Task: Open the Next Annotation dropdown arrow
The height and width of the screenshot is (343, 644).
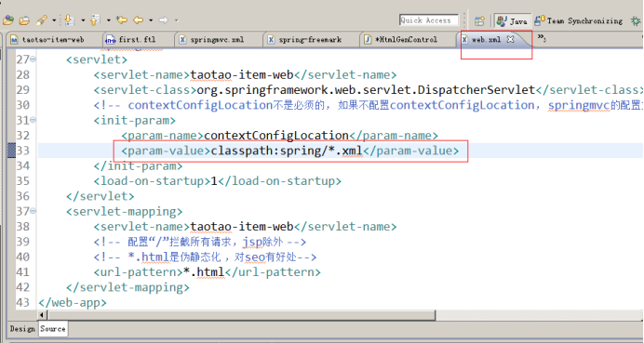Action: tap(83, 20)
